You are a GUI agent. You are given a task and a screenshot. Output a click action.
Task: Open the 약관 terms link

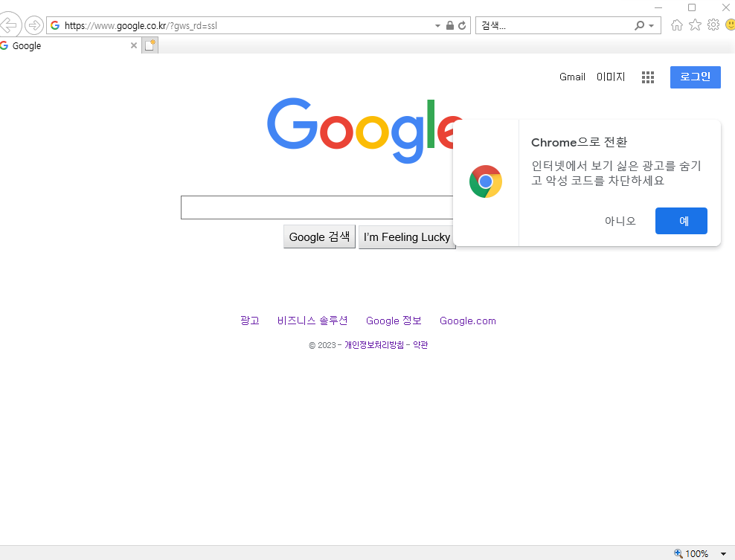pyautogui.click(x=420, y=345)
